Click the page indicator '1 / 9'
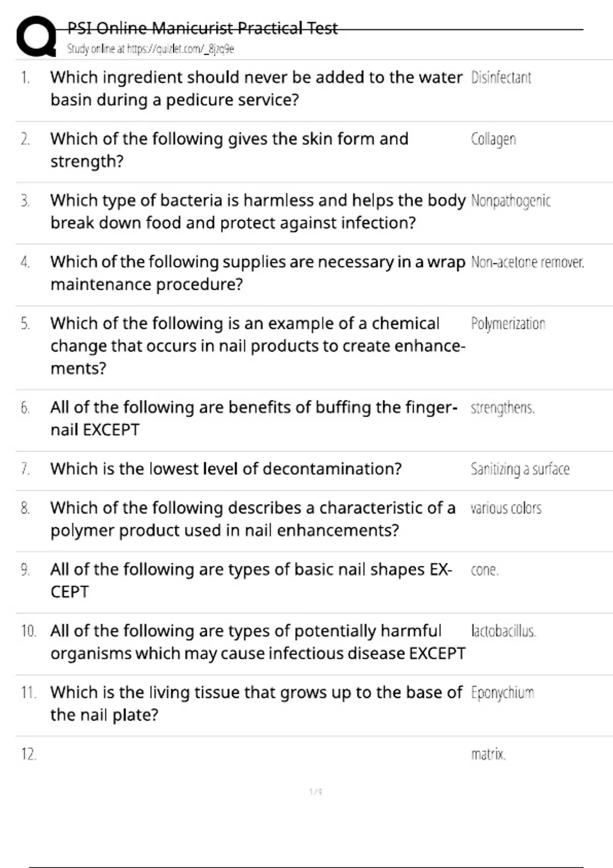Viewport: 613px width, 868px height. 316,792
